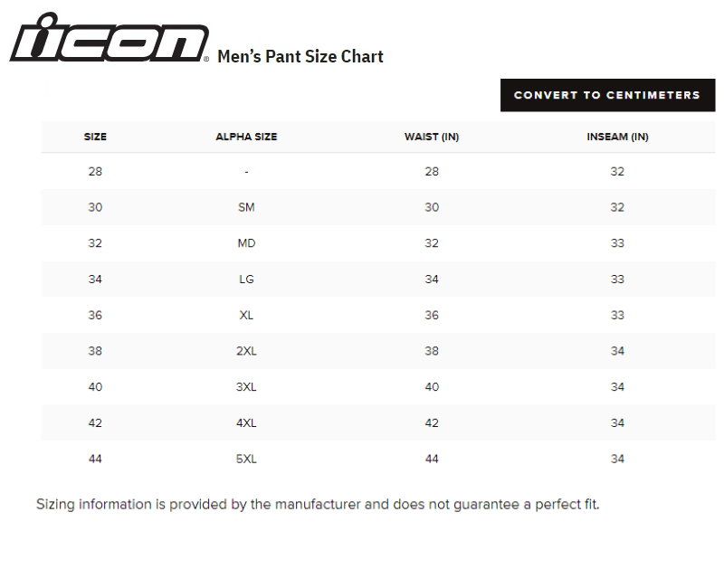This screenshot has width=724, height=588.
Task: Select the 2XL alpha size cell
Action: [246, 351]
